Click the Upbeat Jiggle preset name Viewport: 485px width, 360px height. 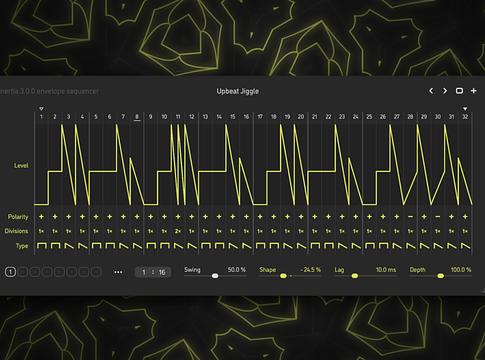click(238, 91)
